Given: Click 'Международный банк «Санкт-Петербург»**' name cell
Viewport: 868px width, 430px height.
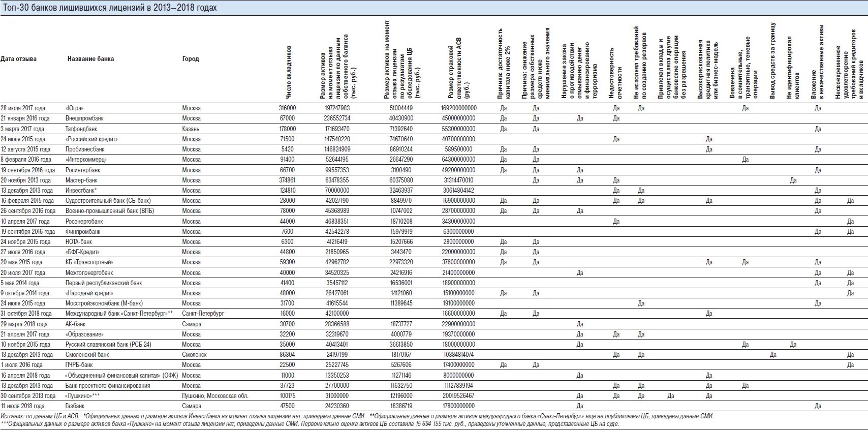Looking at the screenshot, I should 120,314.
